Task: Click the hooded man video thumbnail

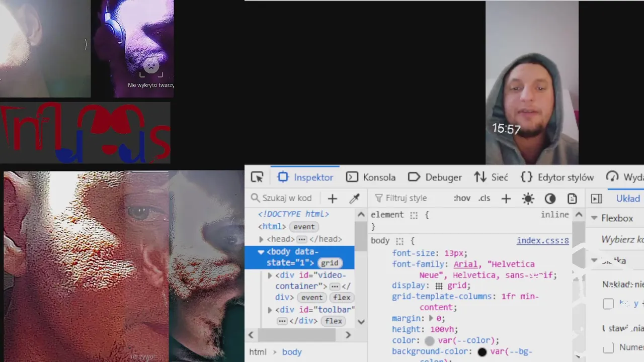Action: (532, 82)
